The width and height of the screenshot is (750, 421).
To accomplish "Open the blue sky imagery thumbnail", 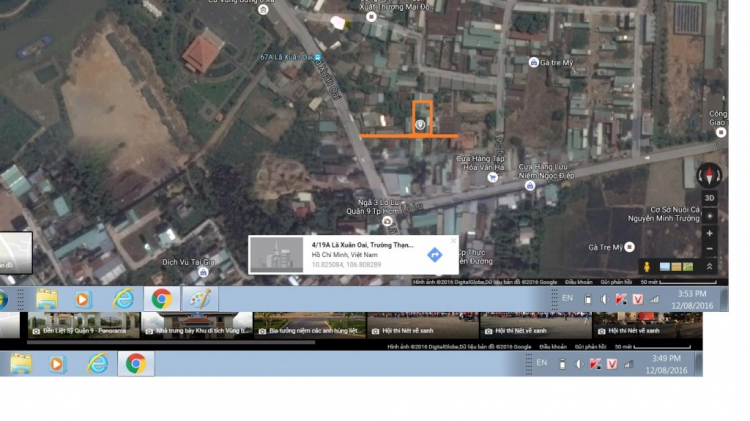I will [664, 266].
